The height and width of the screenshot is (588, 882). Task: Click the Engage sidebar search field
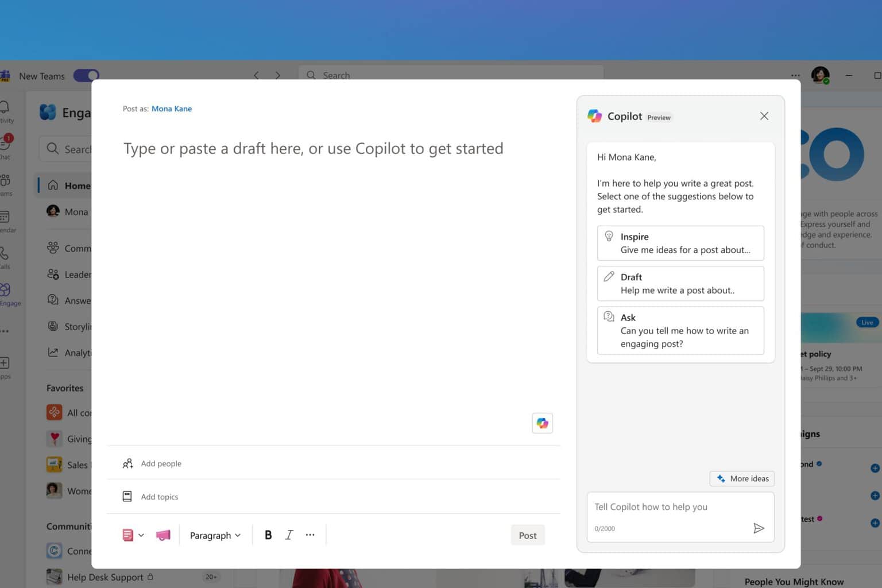[x=65, y=149]
